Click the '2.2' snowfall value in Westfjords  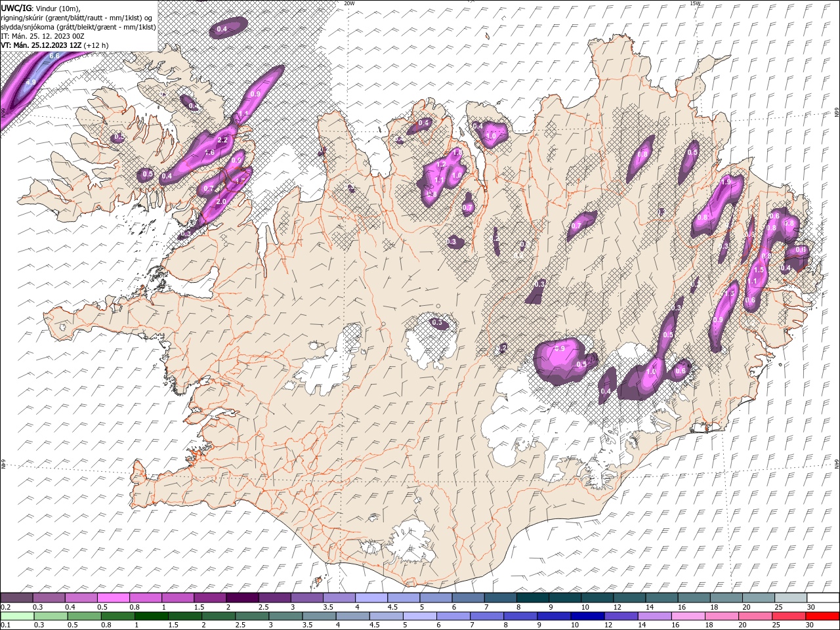point(222,140)
